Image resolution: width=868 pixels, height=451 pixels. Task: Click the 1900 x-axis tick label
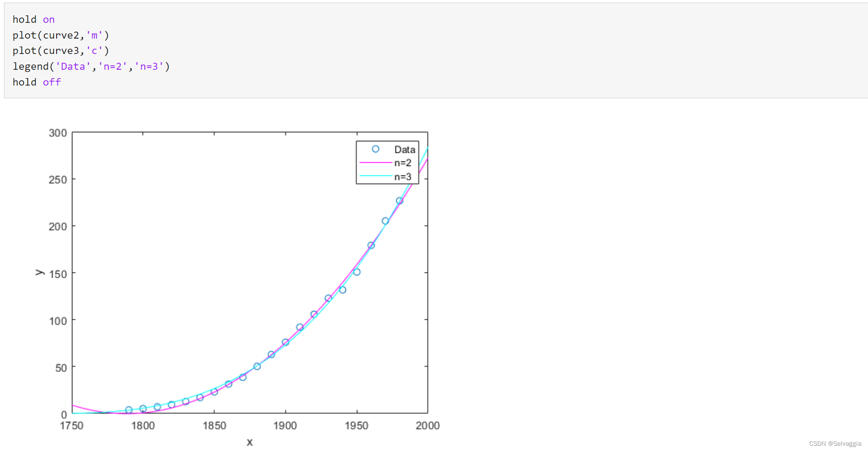285,426
